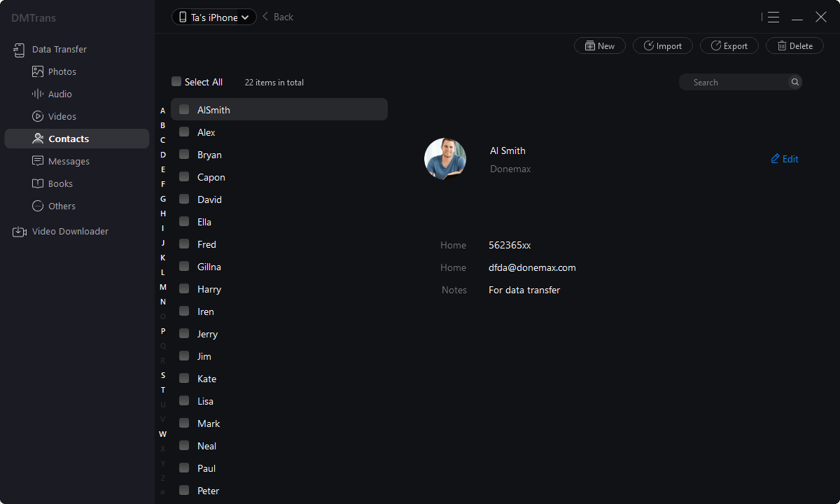Select the Contacts sidebar item
Viewport: 840px width, 504px height.
tap(77, 139)
